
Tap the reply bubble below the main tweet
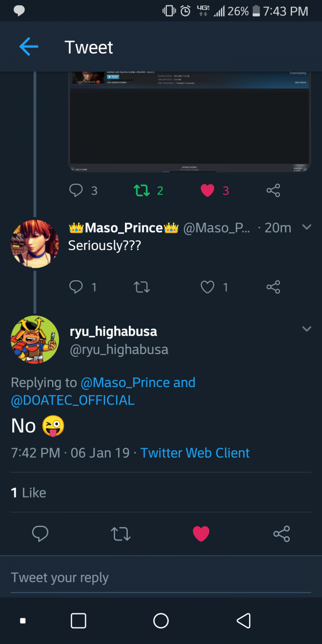tap(41, 533)
